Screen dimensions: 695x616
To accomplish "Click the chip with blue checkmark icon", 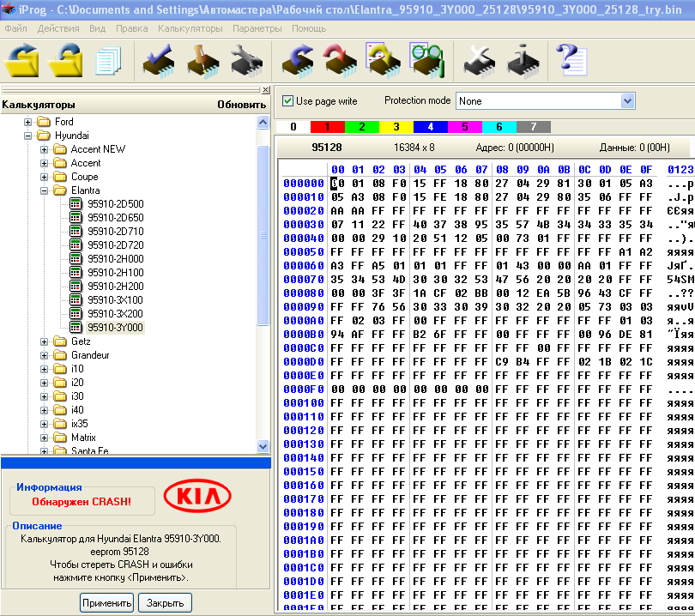I will [x=159, y=61].
